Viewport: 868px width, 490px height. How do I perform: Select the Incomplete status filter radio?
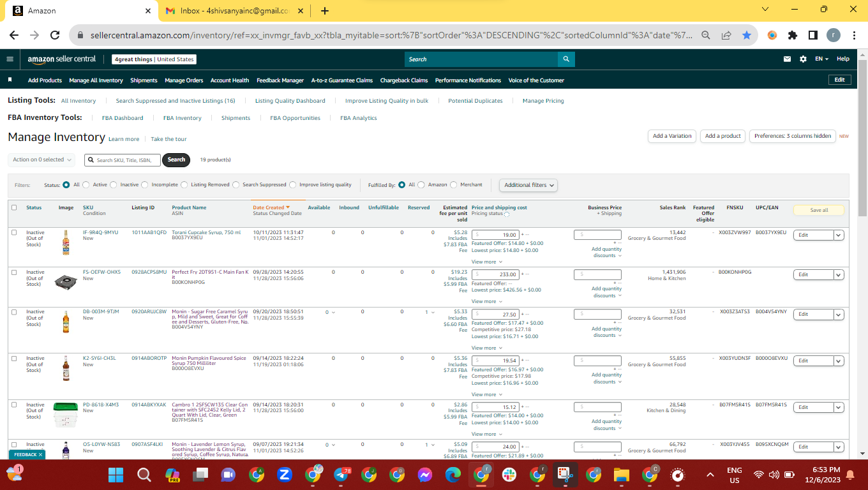click(x=145, y=185)
